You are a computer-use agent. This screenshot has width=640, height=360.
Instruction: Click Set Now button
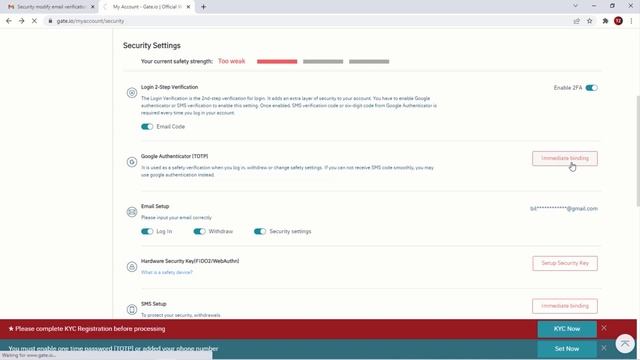567,349
